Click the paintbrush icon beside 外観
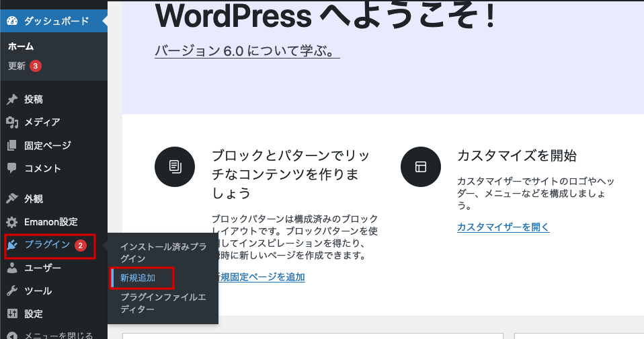This screenshot has height=339, width=644. (12, 198)
